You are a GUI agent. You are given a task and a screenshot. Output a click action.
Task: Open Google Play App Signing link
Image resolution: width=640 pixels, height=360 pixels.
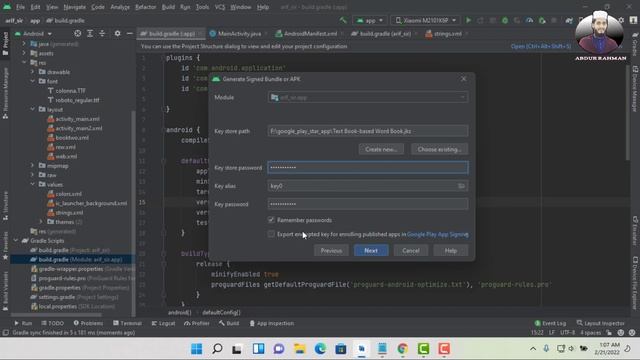tap(438, 234)
